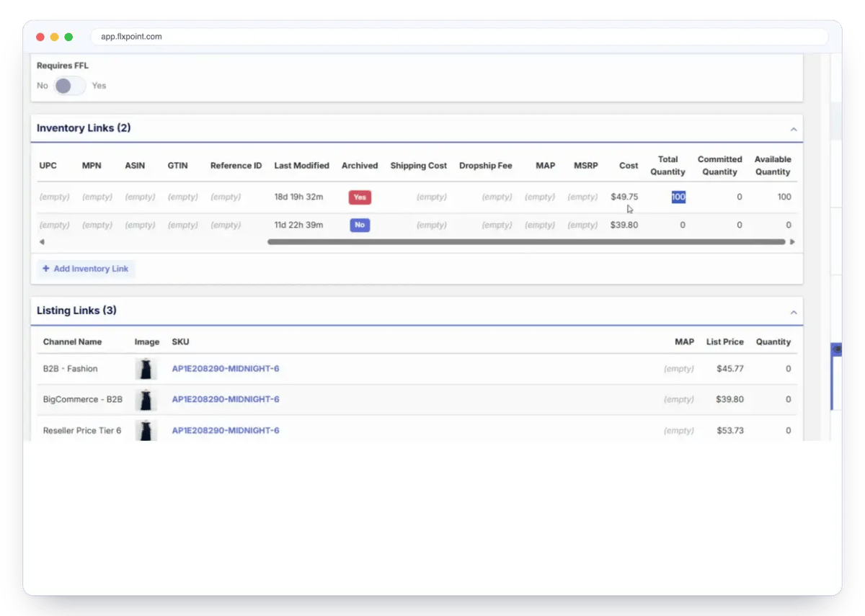Viewport: 865px width, 616px height.
Task: Click the MSRP column header
Action: click(586, 166)
